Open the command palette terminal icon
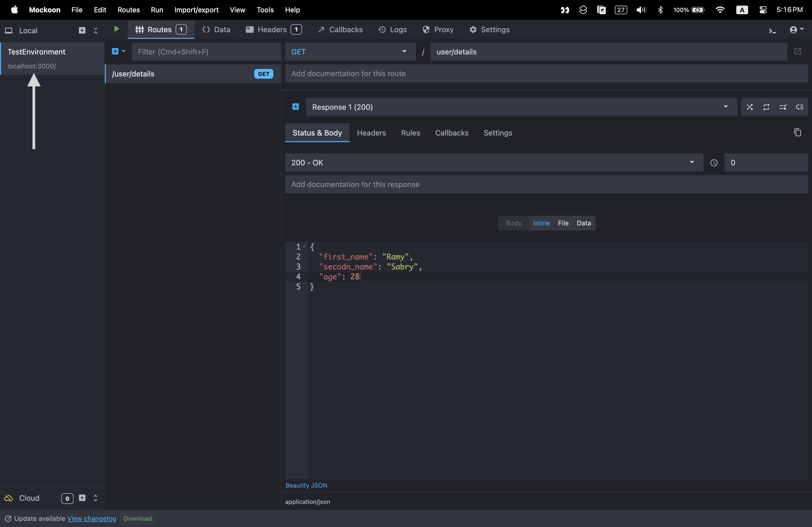Image resolution: width=812 pixels, height=527 pixels. click(x=773, y=31)
